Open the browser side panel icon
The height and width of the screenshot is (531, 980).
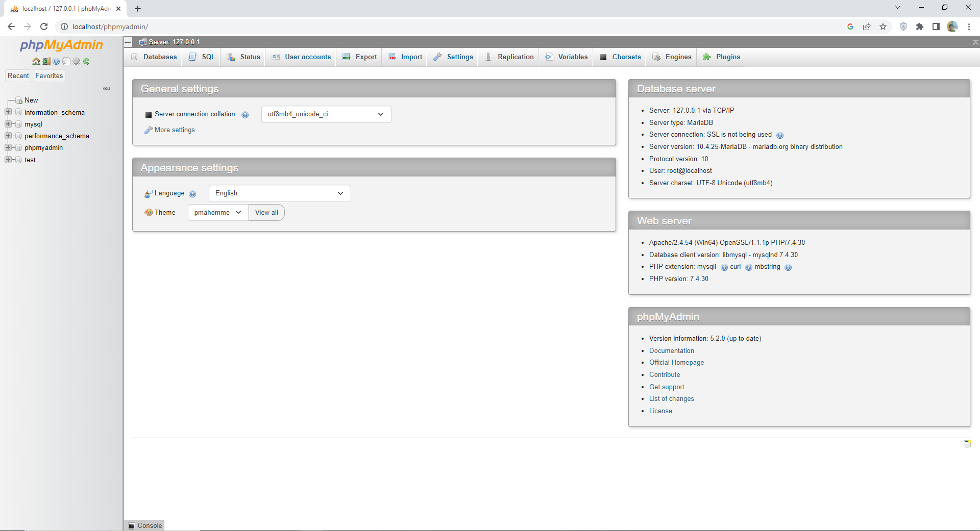[x=936, y=27]
